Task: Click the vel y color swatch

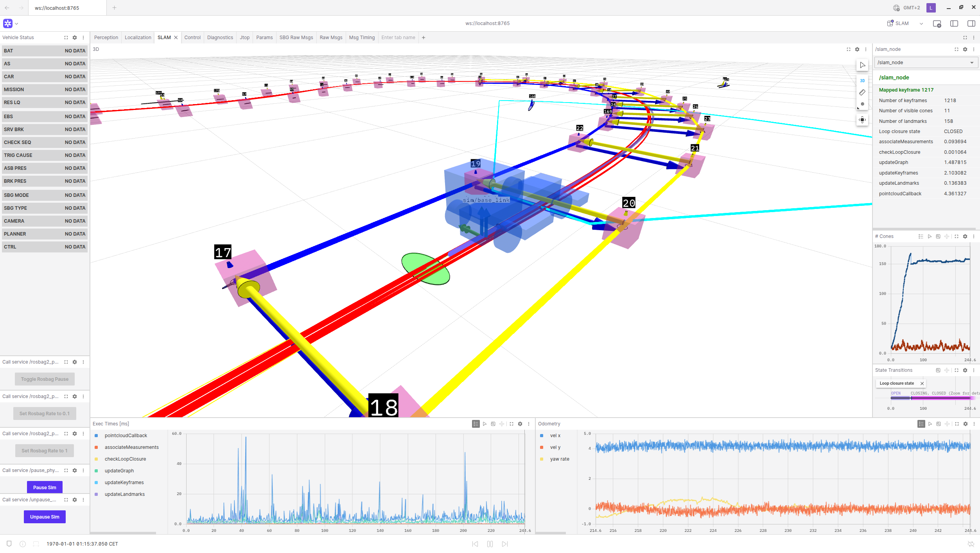Action: (x=542, y=447)
